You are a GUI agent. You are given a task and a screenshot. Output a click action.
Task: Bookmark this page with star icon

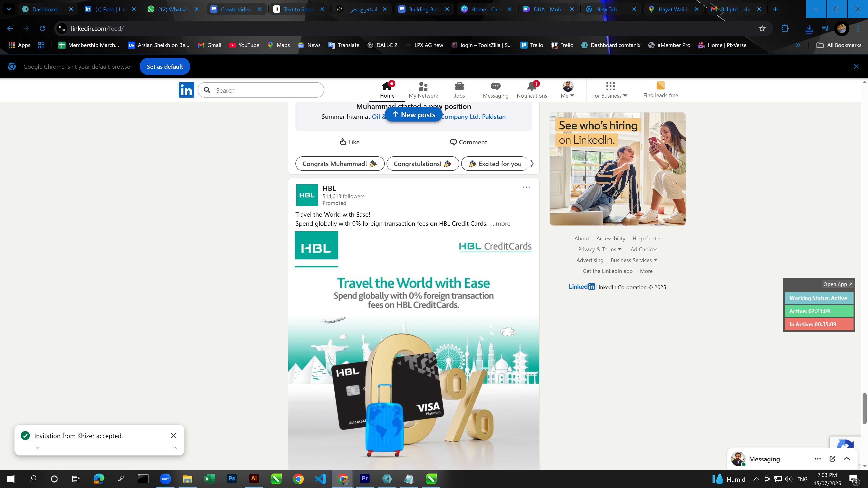pos(762,29)
